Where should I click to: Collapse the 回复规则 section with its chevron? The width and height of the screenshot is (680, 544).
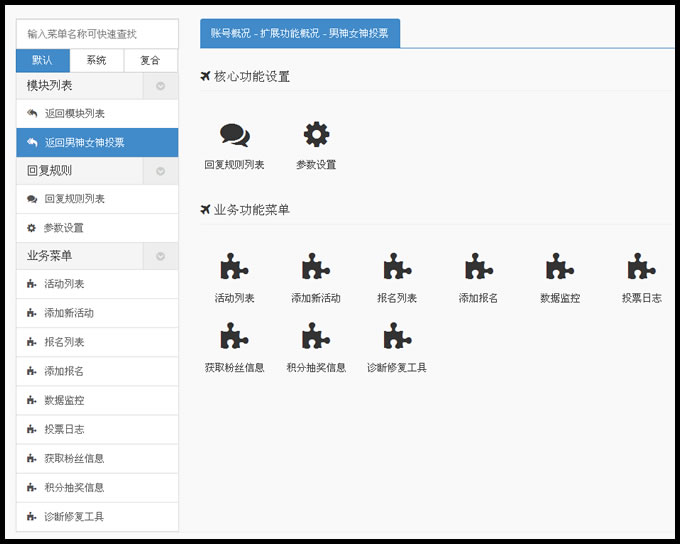[x=160, y=171]
